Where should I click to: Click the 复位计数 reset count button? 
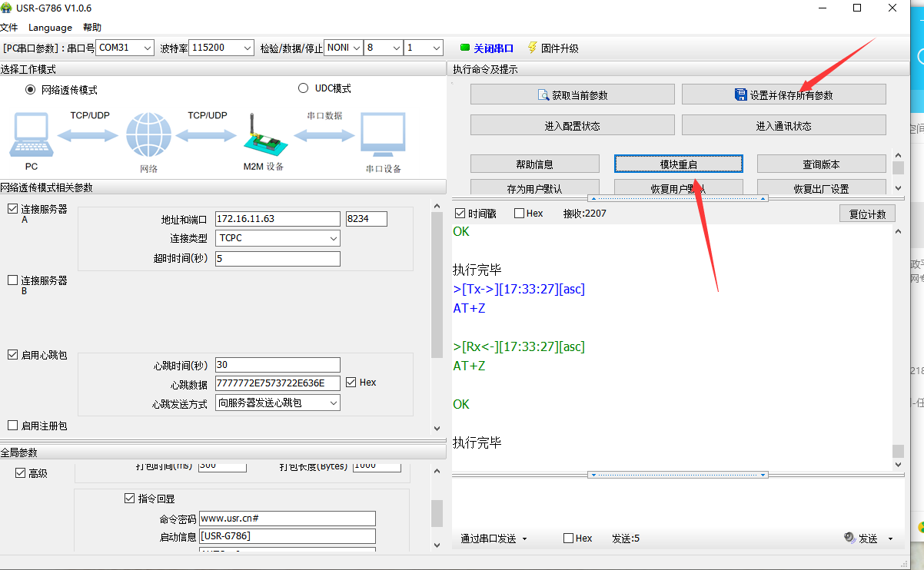click(867, 214)
